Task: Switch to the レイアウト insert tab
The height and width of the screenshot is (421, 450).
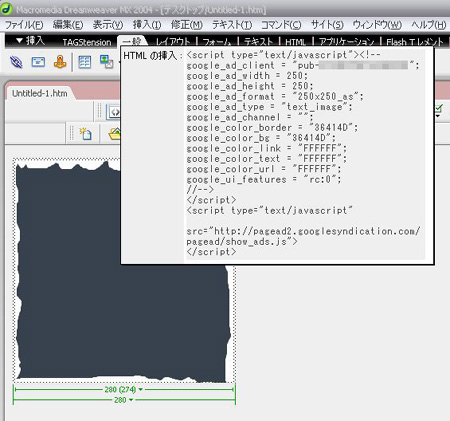Action: click(x=173, y=42)
